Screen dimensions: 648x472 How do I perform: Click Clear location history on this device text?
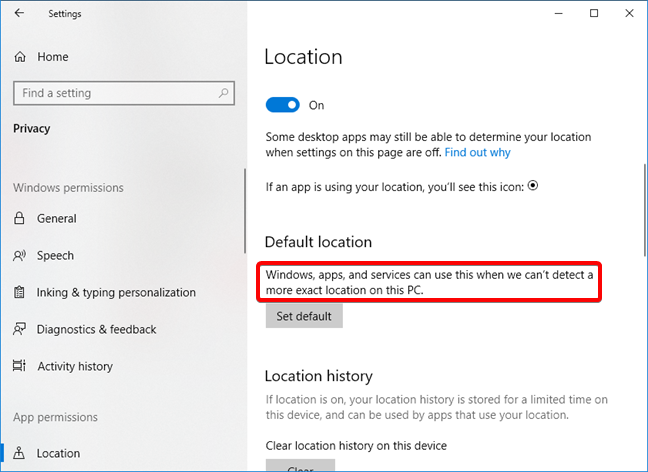click(356, 446)
